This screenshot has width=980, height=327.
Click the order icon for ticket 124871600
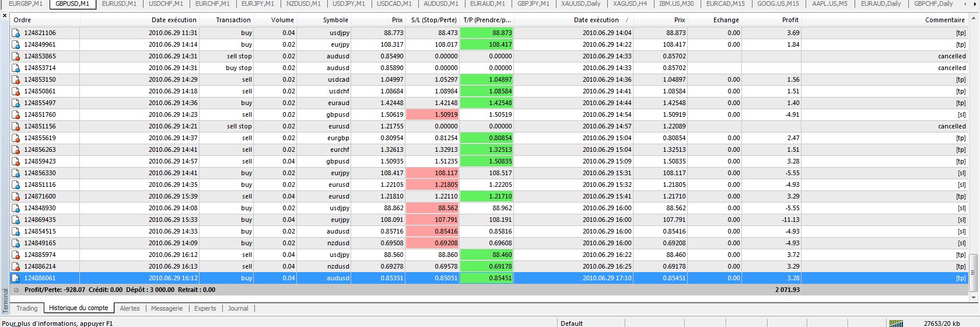point(16,196)
